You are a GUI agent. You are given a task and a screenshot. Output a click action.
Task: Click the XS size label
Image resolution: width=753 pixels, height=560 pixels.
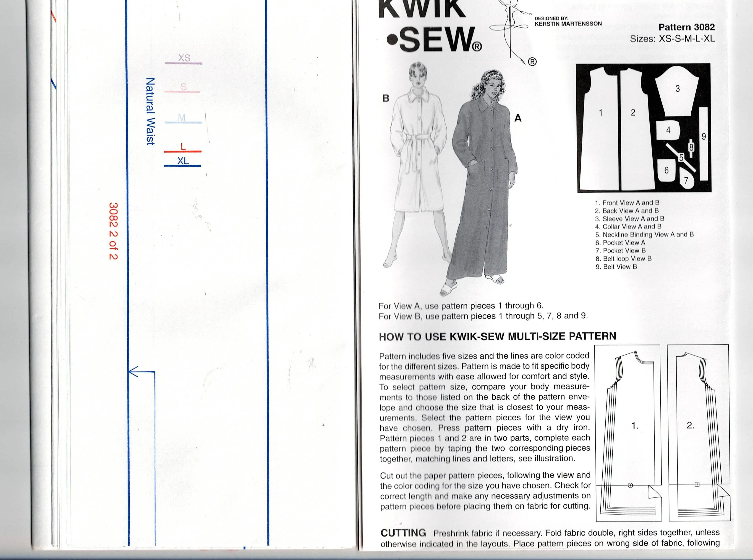[184, 58]
